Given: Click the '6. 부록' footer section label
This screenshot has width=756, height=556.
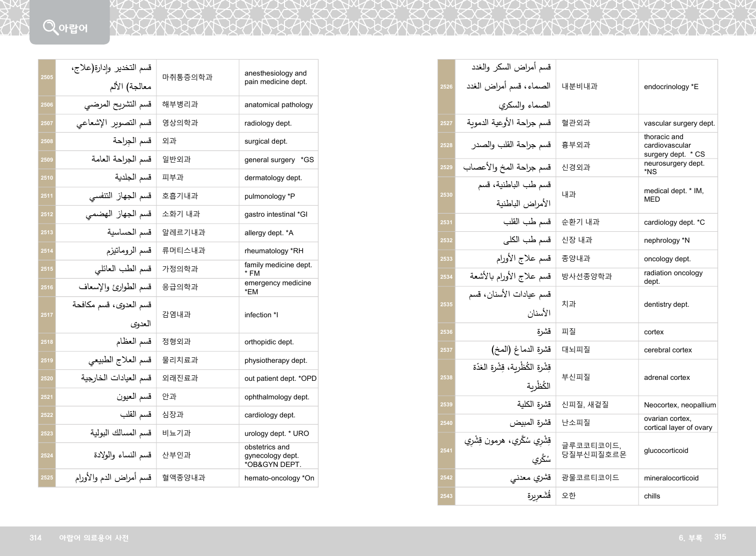Looking at the screenshot, I should tap(690, 538).
